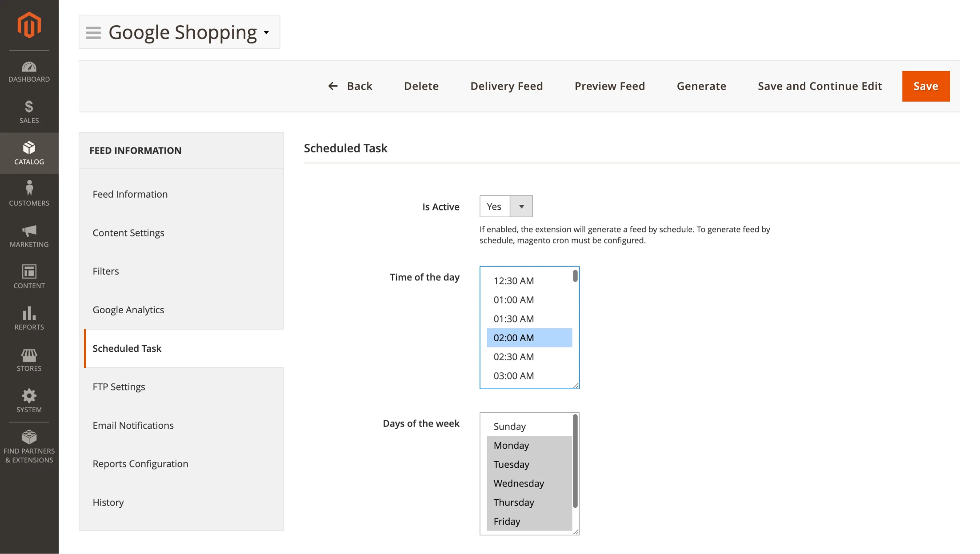Select Monday in Days of the week
The image size is (980, 554).
(528, 445)
